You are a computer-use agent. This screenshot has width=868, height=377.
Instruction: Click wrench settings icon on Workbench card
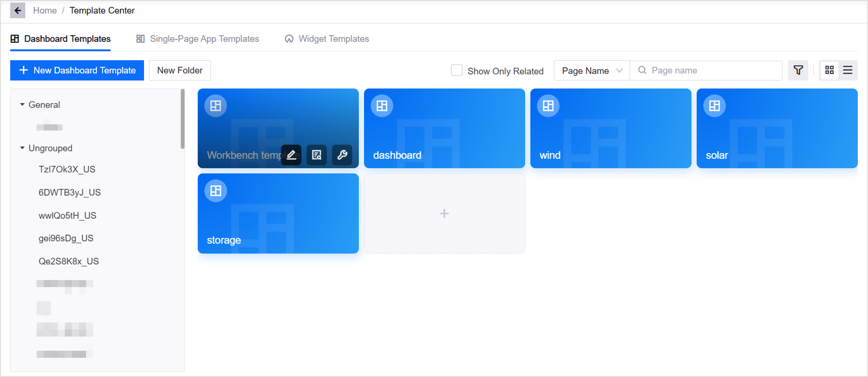(x=342, y=155)
